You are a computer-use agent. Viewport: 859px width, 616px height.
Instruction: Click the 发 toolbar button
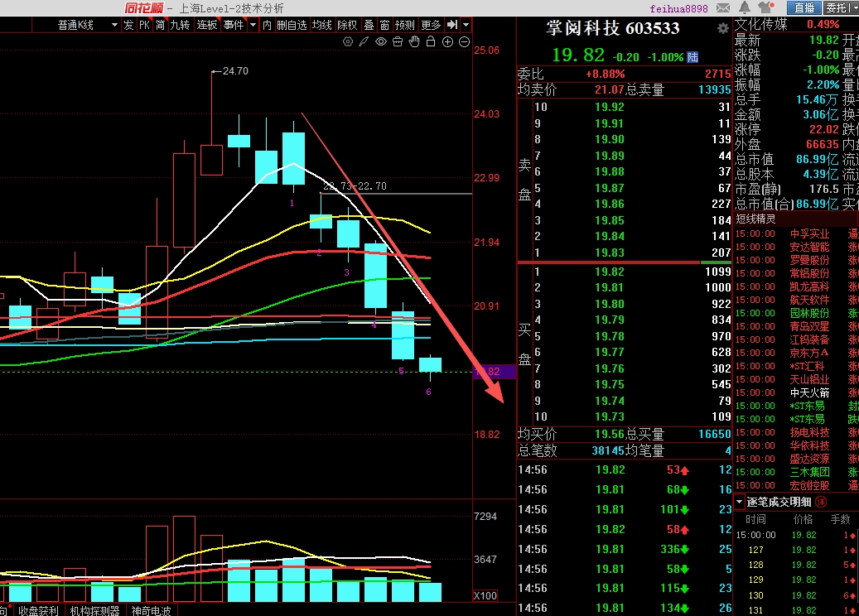tap(128, 25)
